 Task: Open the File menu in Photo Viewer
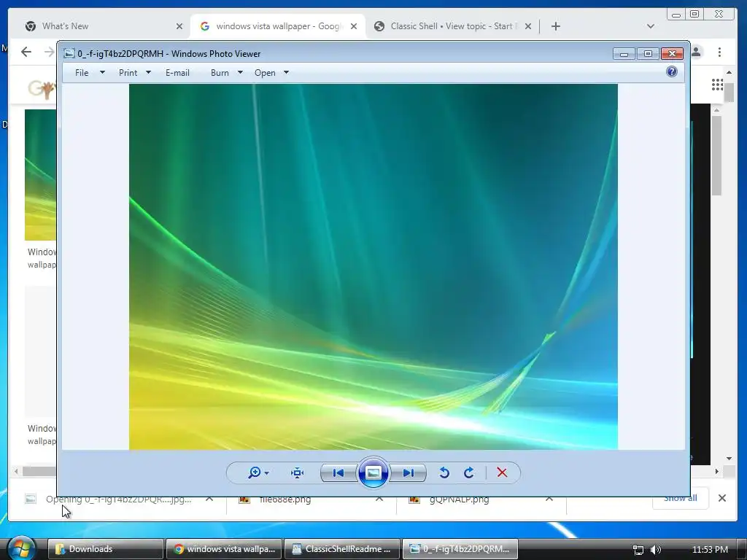pos(82,72)
